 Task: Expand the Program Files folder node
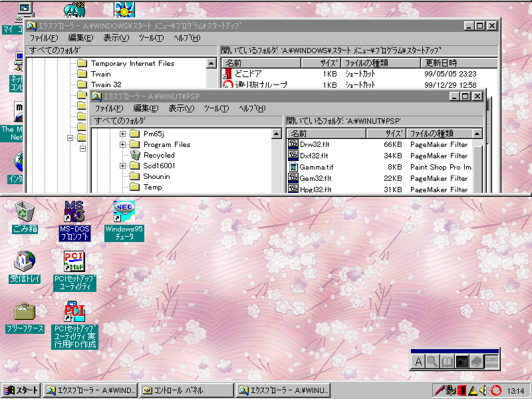coord(123,144)
